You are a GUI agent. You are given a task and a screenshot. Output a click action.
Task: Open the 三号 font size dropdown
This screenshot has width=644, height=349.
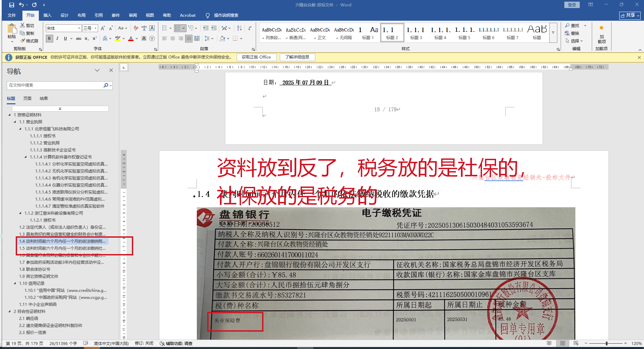tap(96, 28)
